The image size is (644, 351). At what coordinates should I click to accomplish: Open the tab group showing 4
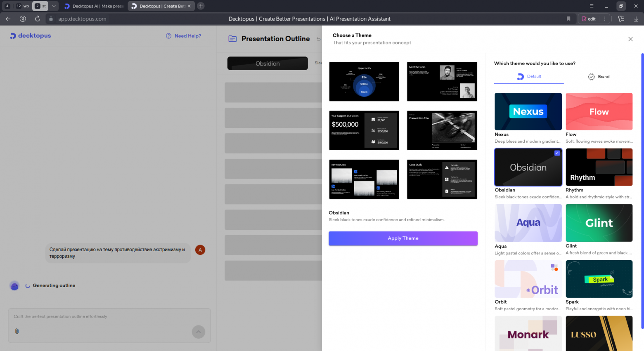pos(7,6)
